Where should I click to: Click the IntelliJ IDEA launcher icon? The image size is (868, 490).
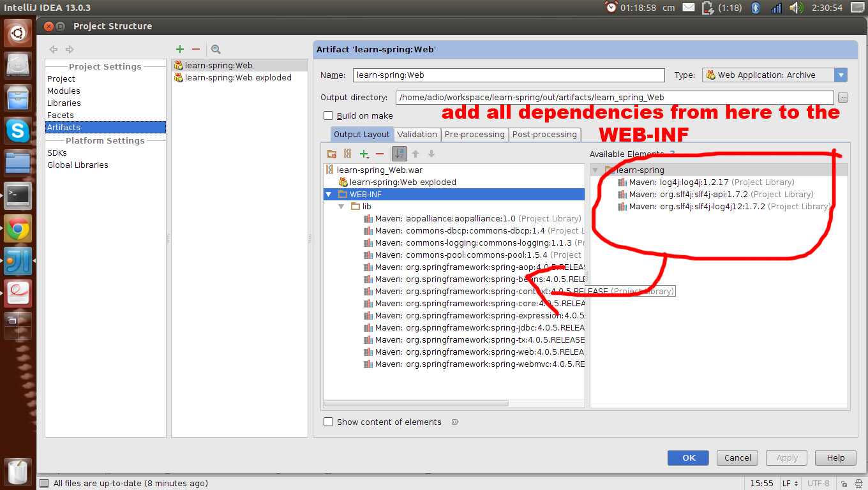coord(18,262)
